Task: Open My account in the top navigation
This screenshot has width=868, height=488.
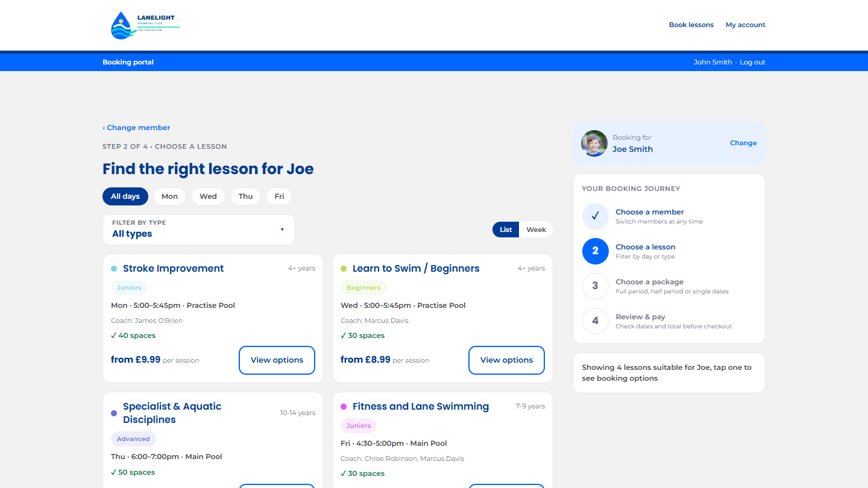Action: 746,25
